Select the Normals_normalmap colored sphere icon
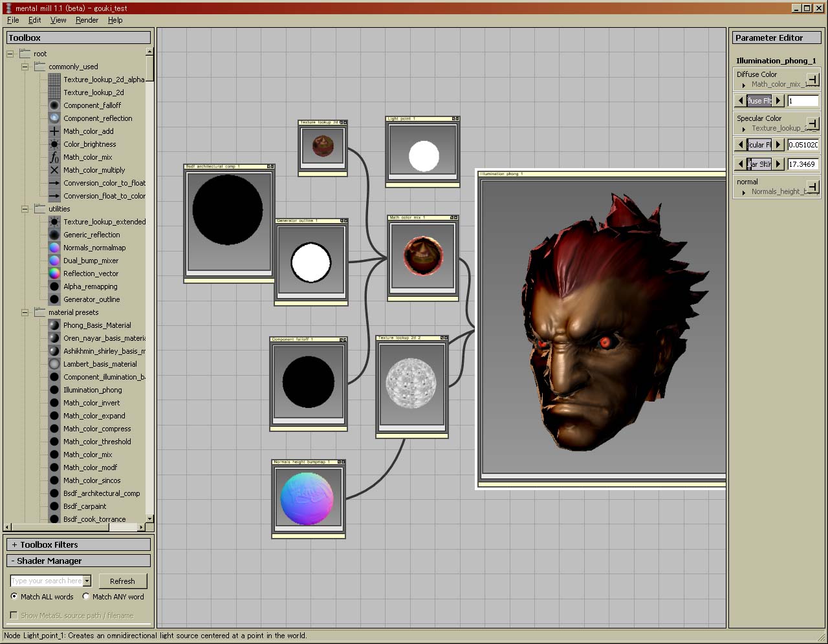The image size is (828, 644). pos(54,248)
